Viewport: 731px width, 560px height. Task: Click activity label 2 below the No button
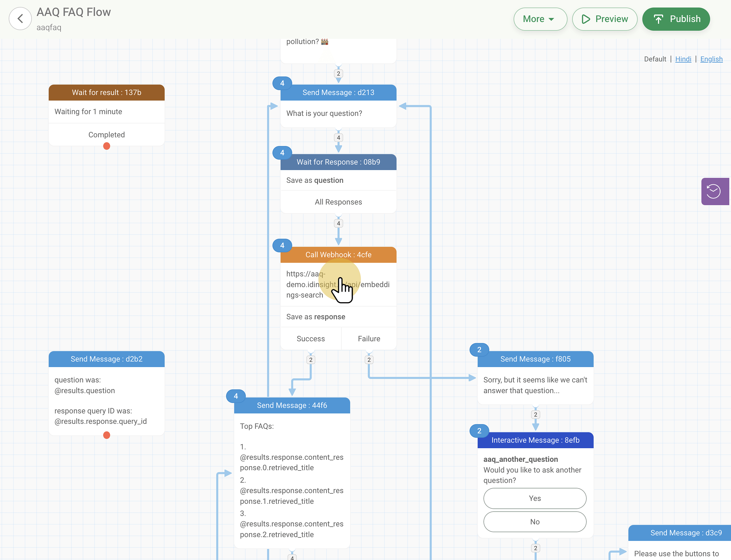(536, 548)
